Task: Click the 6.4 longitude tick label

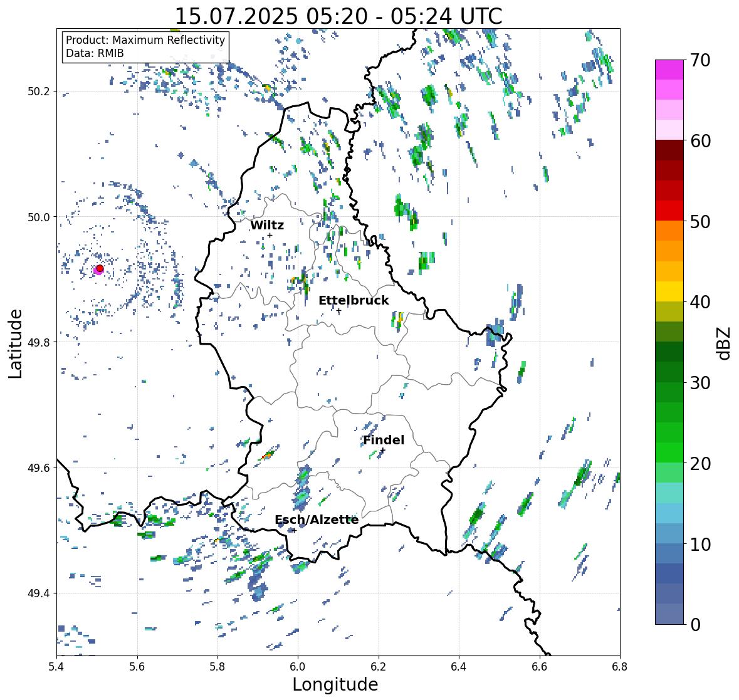Action: 459,666
